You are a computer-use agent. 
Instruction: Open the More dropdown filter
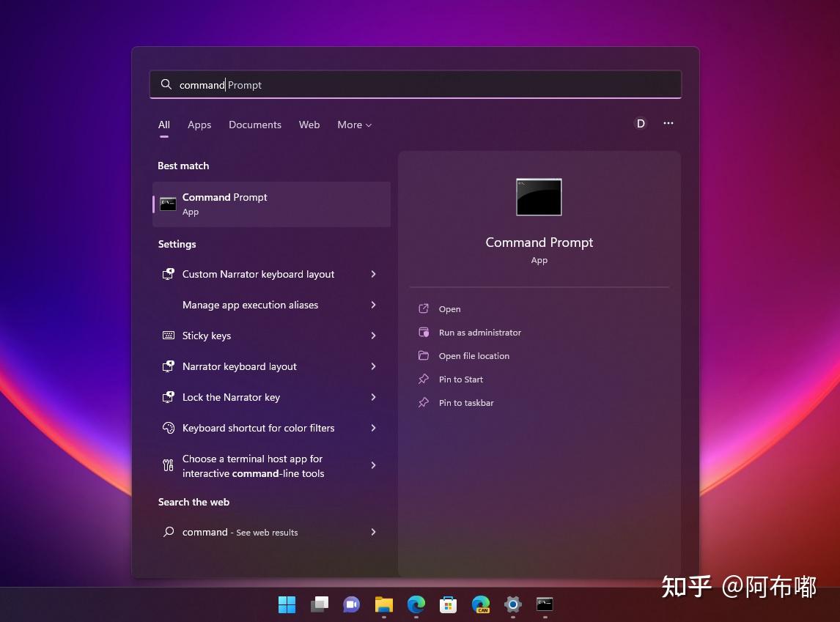(x=354, y=125)
